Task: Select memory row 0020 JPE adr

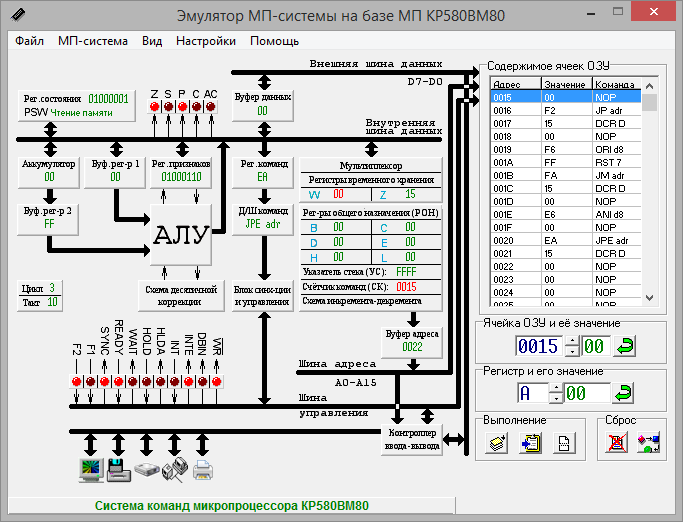Action: tap(566, 241)
